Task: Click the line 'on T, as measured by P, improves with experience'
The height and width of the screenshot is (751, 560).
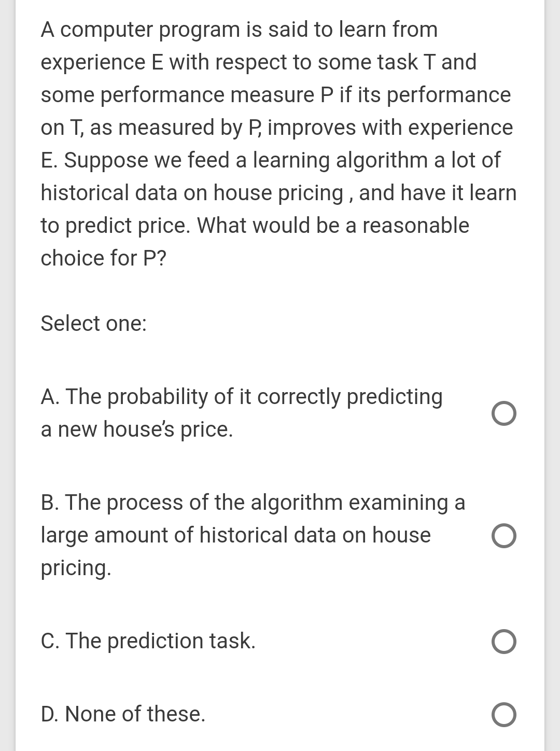Action: [x=277, y=128]
